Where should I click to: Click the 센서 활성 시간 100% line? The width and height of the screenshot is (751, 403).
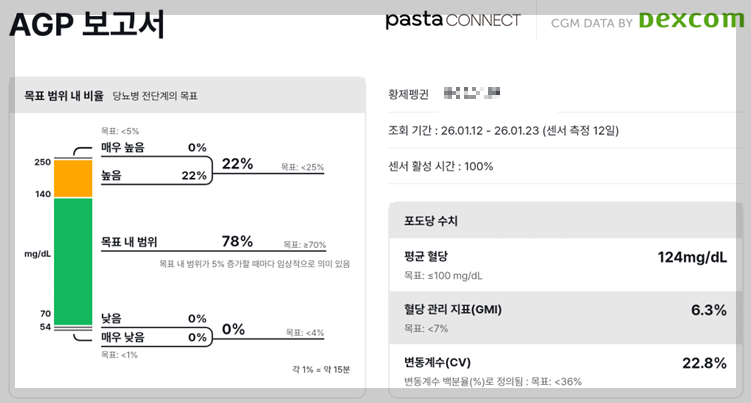click(x=441, y=166)
